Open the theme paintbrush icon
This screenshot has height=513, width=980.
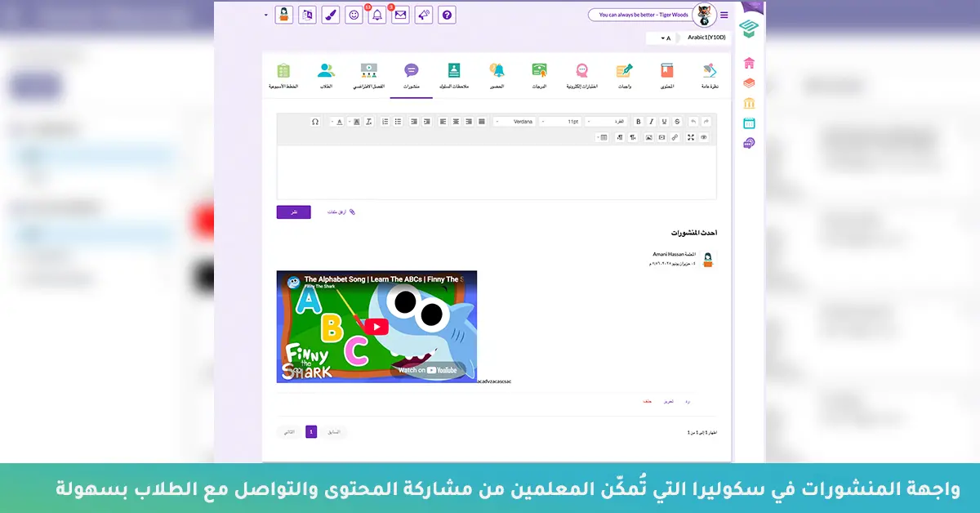coord(330,15)
